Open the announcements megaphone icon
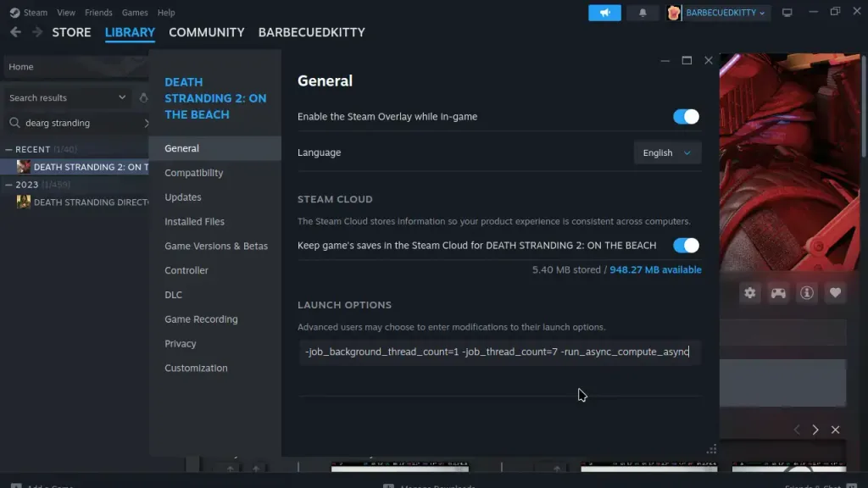The height and width of the screenshot is (488, 868). click(604, 13)
